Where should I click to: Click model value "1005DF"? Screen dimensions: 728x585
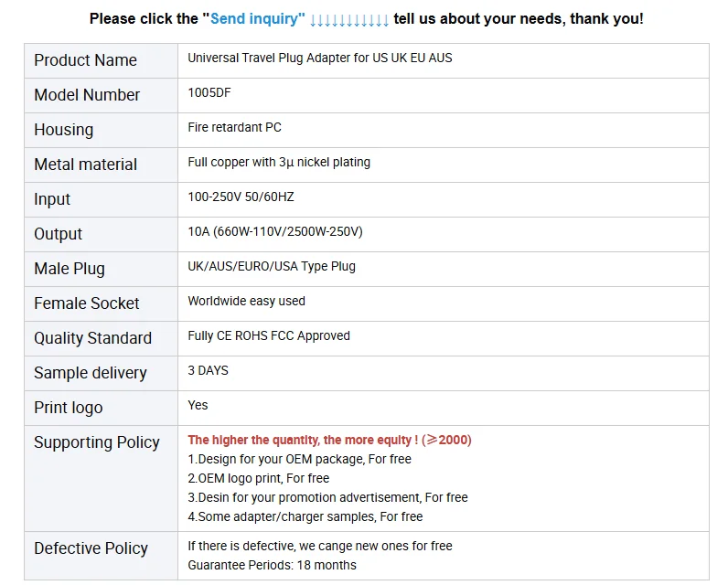pyautogui.click(x=209, y=93)
